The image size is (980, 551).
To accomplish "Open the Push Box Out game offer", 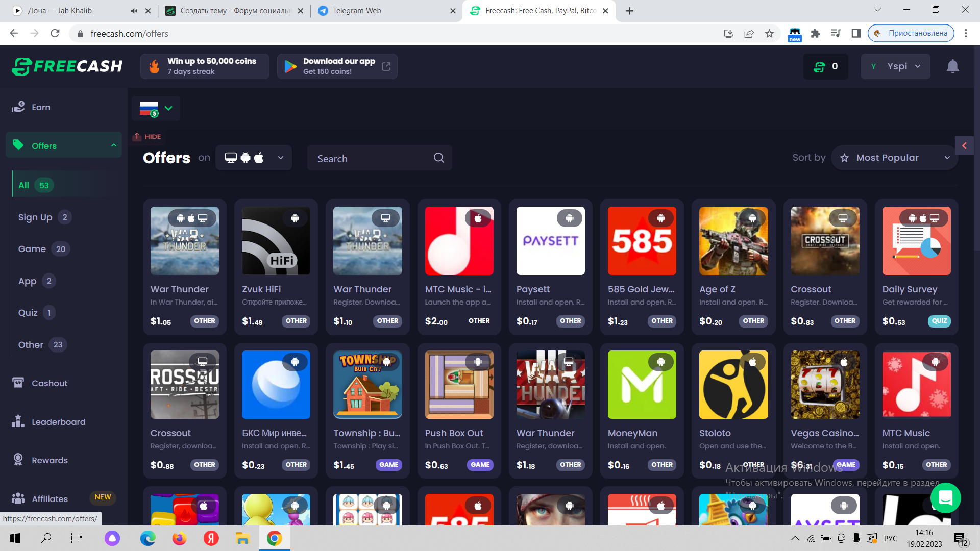I will [x=459, y=411].
